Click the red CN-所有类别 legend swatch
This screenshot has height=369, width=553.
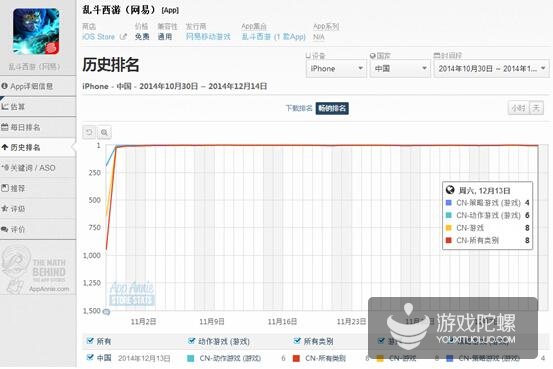(x=296, y=358)
